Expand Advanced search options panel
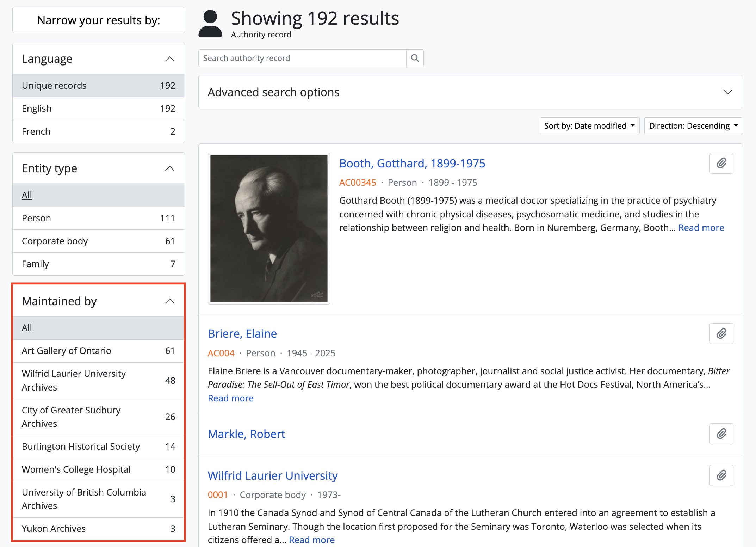 (x=727, y=92)
